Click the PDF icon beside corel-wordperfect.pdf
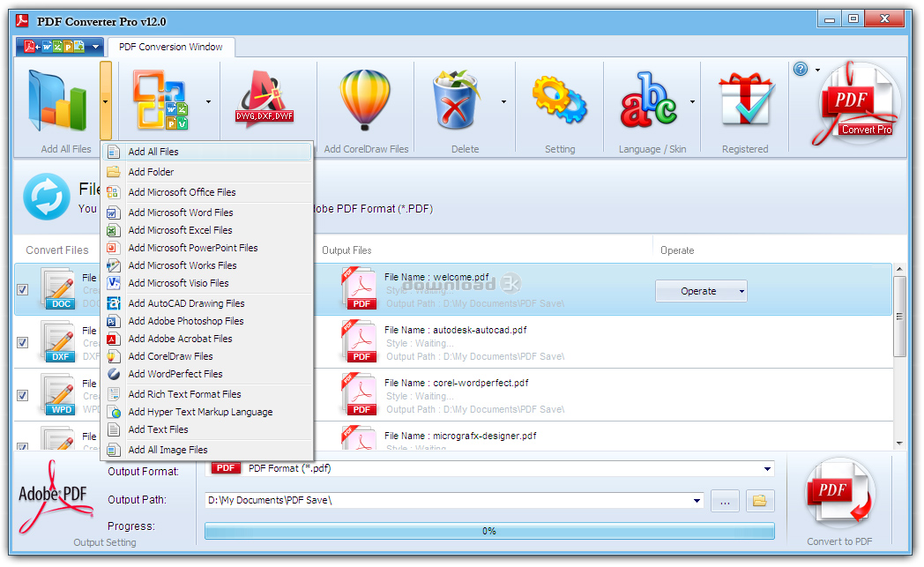Screen dimensions: 924x567 click(x=359, y=394)
